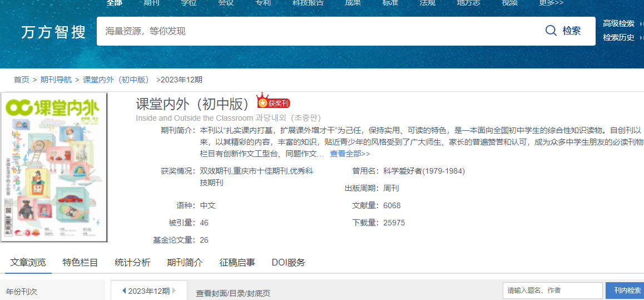Click the 语种 value 中文
Screen dimensions: 644x300
pos(208,205)
